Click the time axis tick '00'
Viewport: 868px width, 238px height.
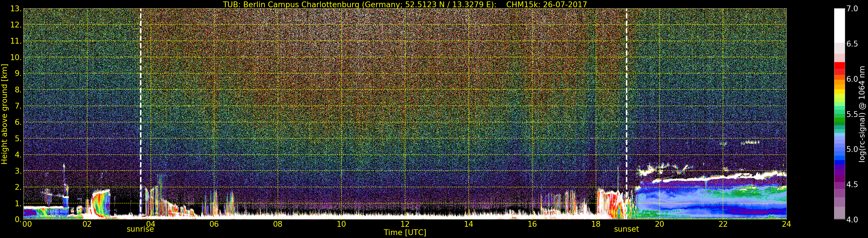tap(27, 224)
